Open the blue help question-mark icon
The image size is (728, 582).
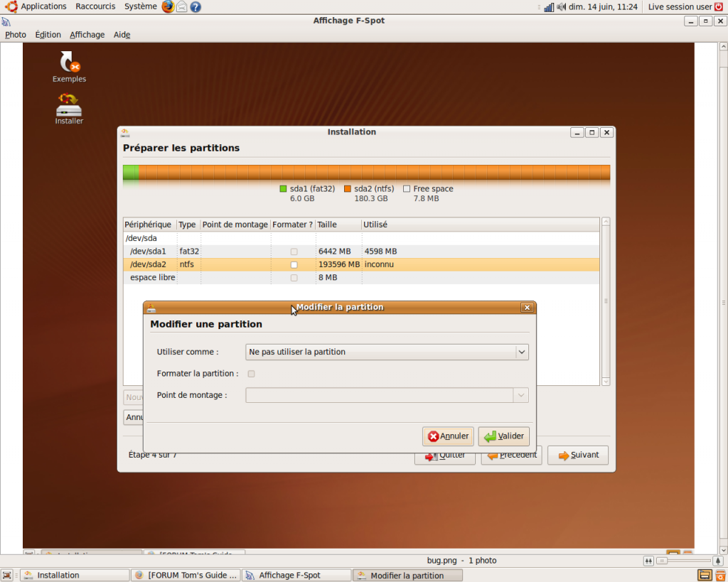point(196,7)
